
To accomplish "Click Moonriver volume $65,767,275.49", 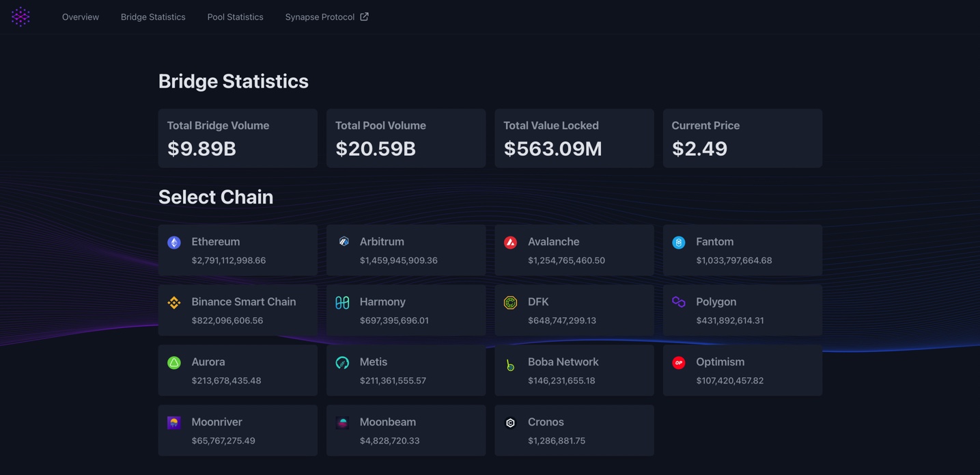I will pos(223,441).
